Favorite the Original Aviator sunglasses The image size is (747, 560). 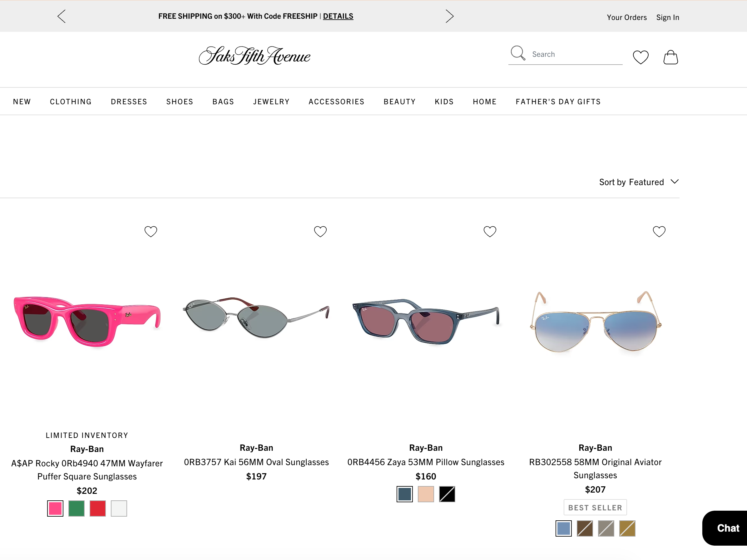click(x=659, y=232)
